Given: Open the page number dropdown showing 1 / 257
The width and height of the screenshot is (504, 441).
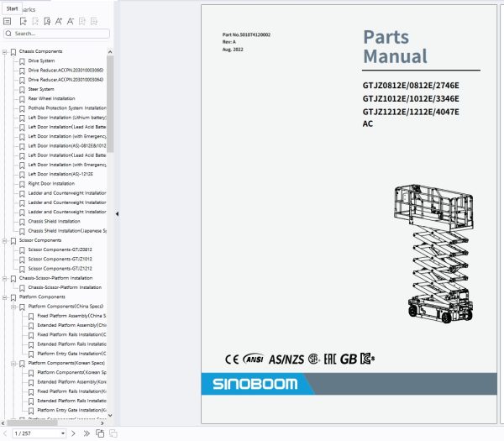Looking at the screenshot, I should [x=63, y=433].
